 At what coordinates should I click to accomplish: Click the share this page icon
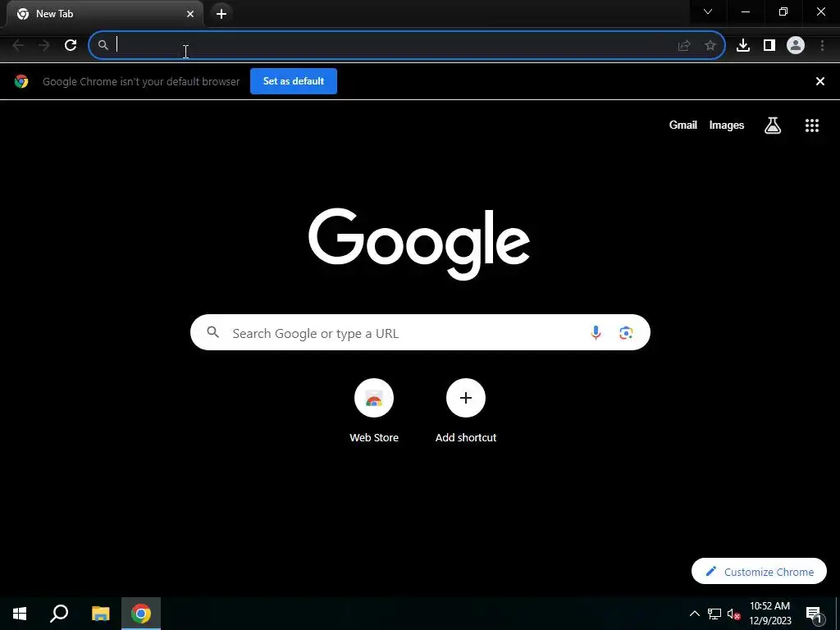point(684,46)
